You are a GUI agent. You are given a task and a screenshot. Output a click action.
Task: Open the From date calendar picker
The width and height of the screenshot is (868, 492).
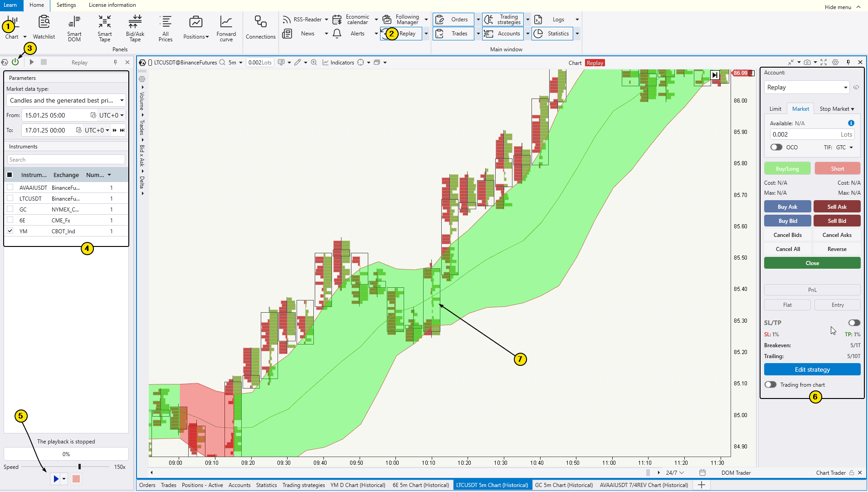pos(93,115)
